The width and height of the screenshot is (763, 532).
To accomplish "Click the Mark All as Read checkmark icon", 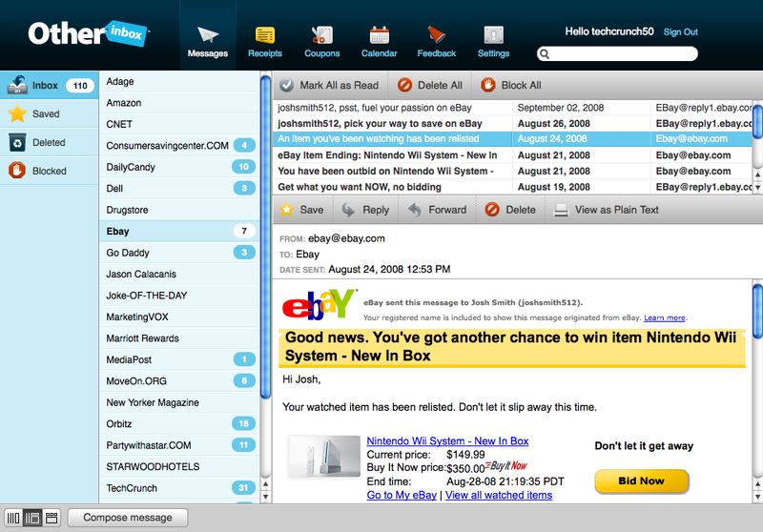I will pos(287,85).
